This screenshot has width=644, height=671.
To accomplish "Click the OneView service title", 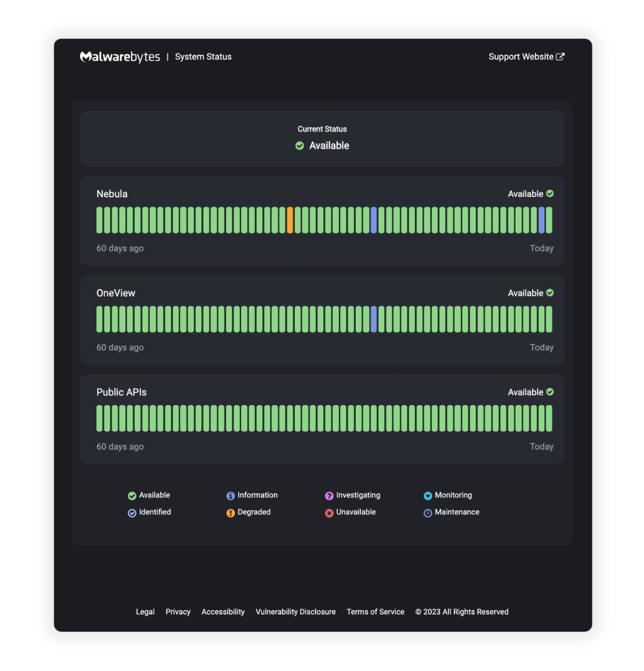I will pos(116,293).
